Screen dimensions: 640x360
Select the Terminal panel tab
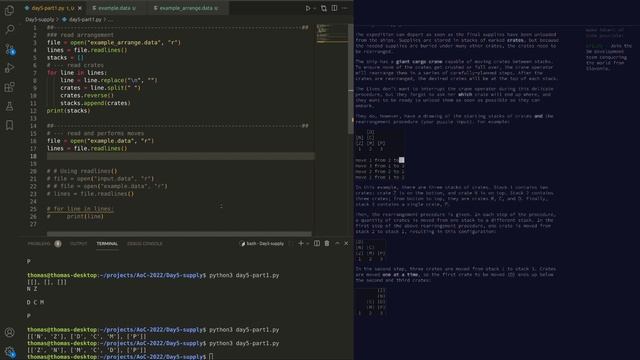[107, 244]
